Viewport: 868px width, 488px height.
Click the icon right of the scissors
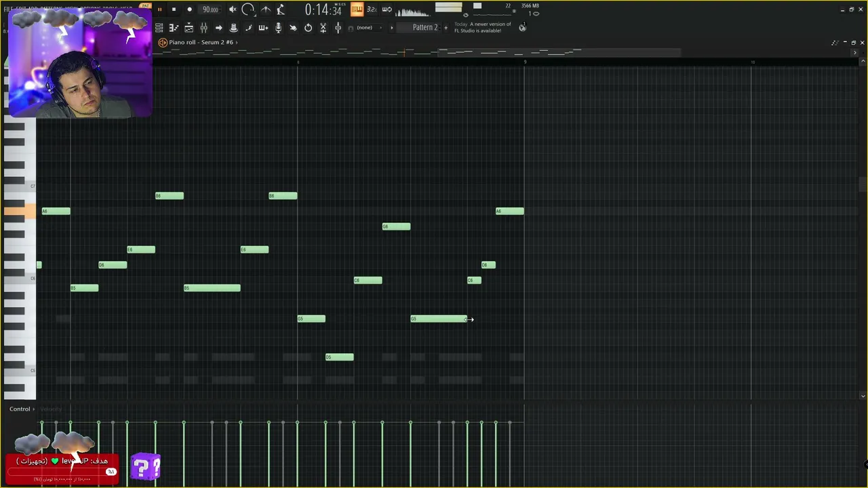[x=338, y=28]
